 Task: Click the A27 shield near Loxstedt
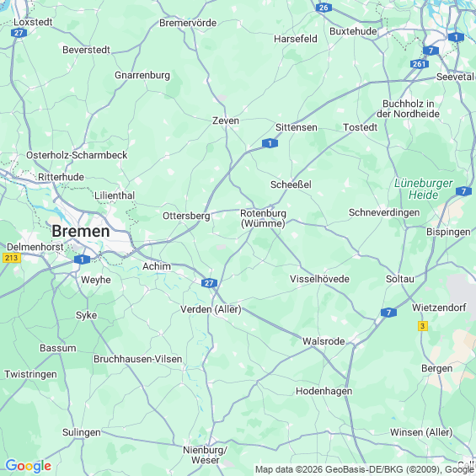[x=19, y=33]
